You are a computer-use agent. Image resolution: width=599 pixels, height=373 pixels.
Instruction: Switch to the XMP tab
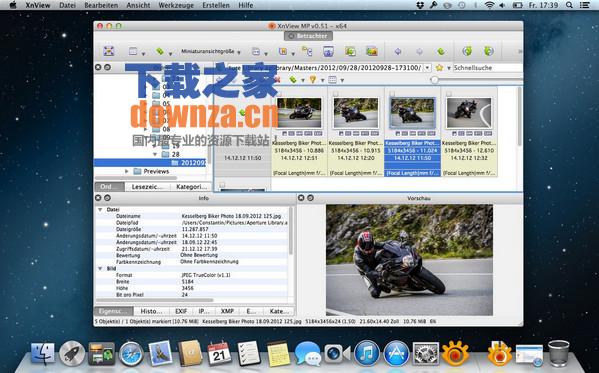pos(227,311)
